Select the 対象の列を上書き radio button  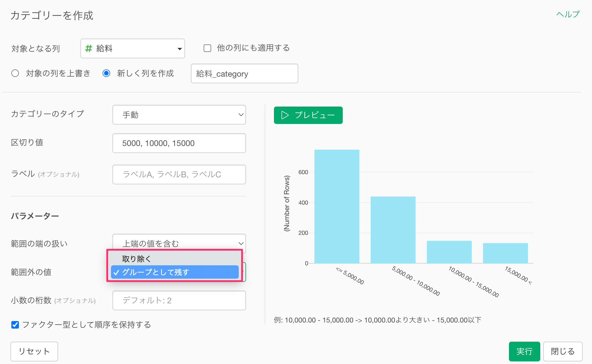click(15, 73)
